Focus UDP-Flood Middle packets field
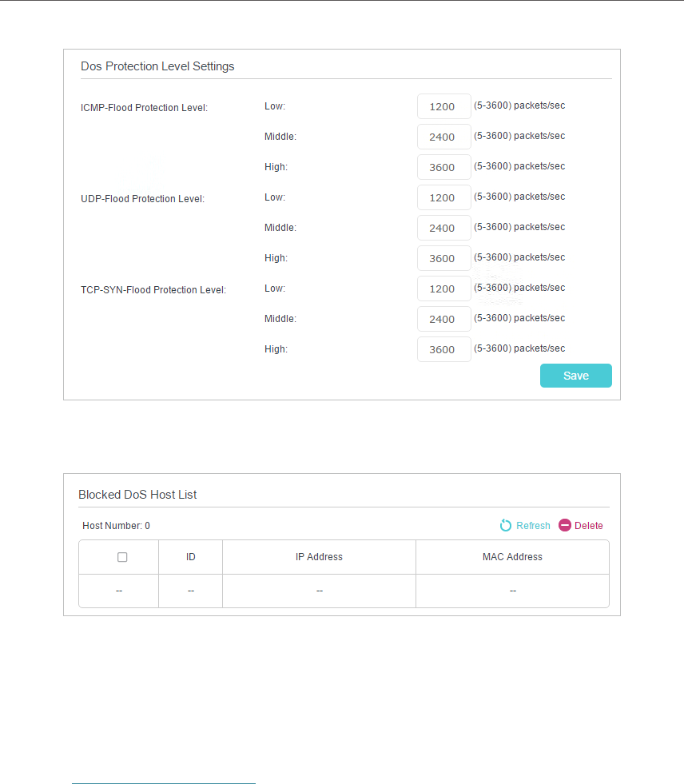 coord(443,228)
